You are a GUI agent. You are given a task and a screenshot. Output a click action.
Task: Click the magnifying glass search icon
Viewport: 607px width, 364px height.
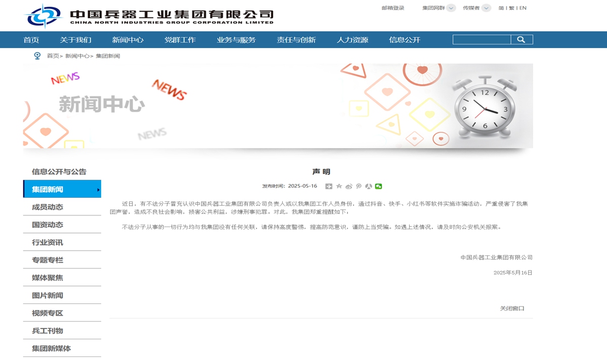tap(523, 39)
